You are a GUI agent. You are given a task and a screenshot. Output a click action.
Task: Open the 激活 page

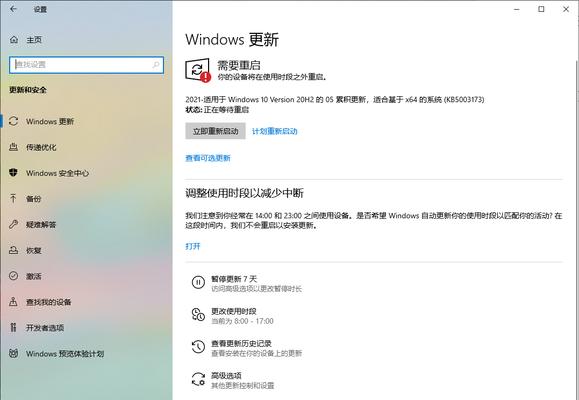(x=86, y=276)
